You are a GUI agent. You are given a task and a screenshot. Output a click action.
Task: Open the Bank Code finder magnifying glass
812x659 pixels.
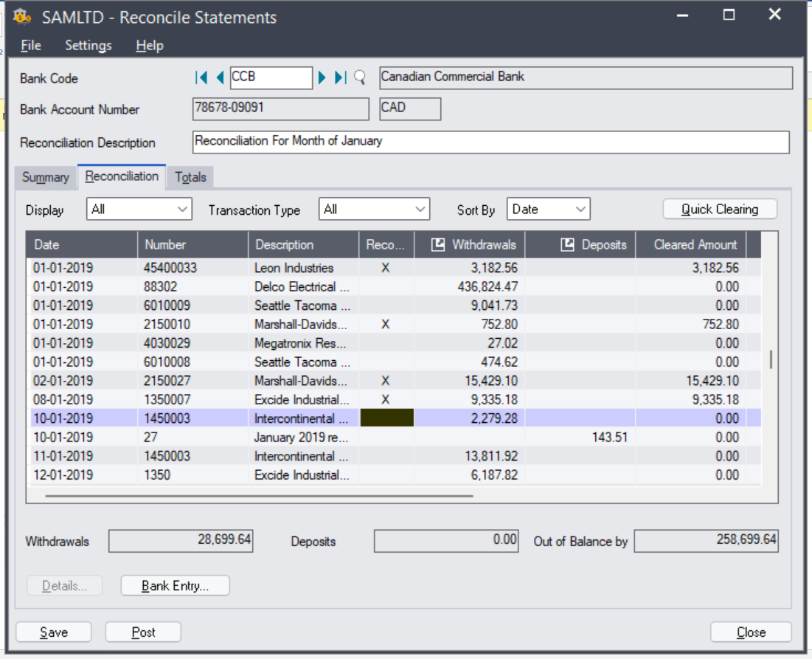click(359, 77)
